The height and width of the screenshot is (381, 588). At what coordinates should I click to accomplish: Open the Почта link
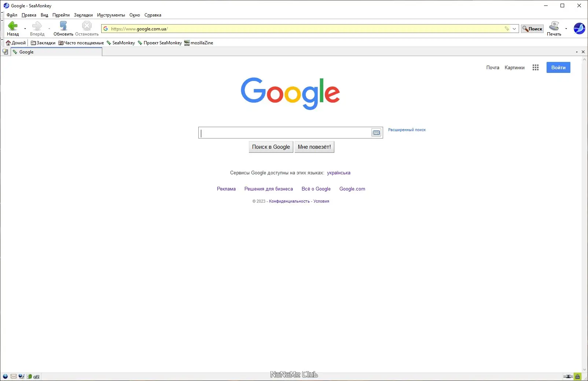click(493, 67)
